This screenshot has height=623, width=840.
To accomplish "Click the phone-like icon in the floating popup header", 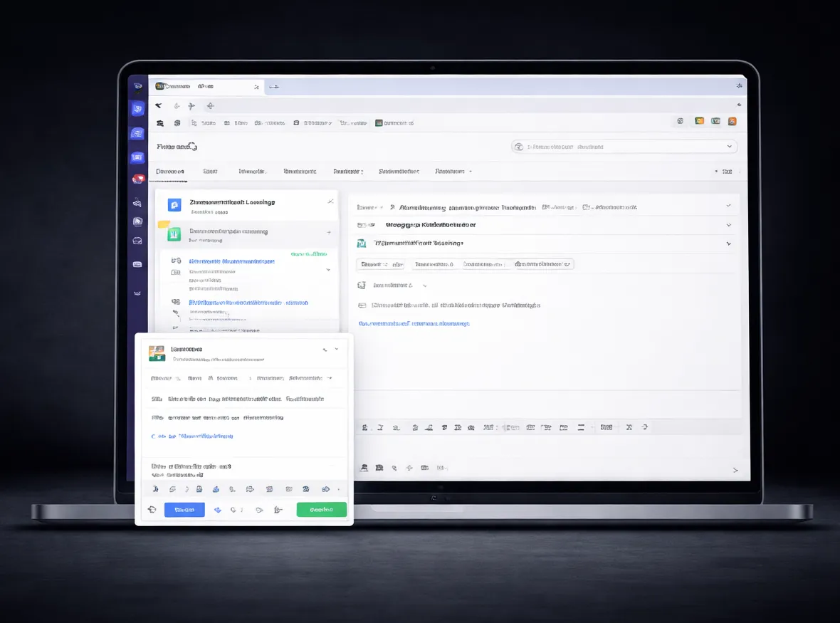I will click(x=325, y=350).
